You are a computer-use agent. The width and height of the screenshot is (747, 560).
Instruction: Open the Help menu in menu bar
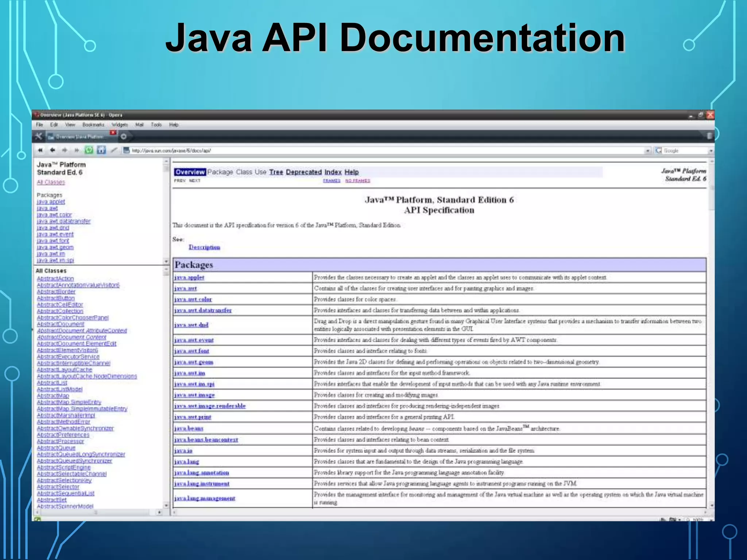click(x=174, y=125)
